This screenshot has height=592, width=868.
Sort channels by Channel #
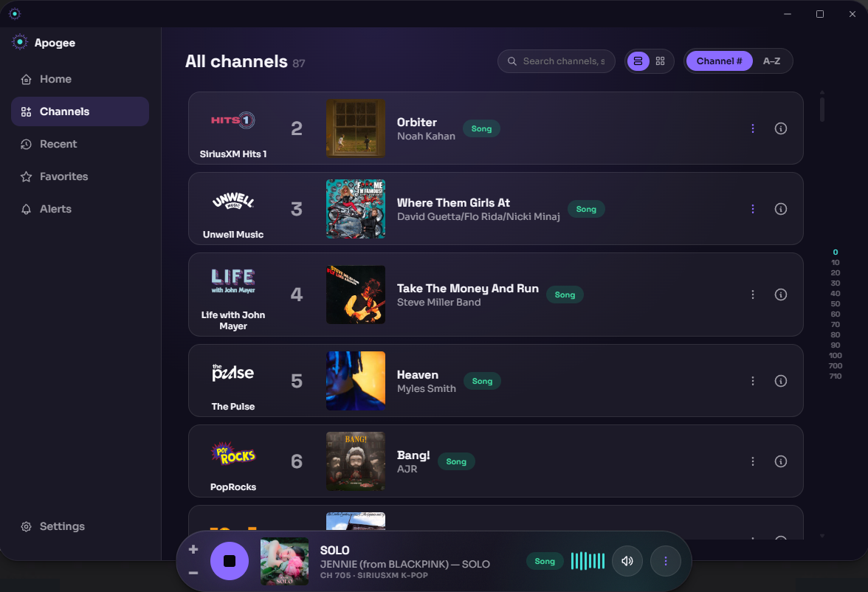tap(719, 61)
